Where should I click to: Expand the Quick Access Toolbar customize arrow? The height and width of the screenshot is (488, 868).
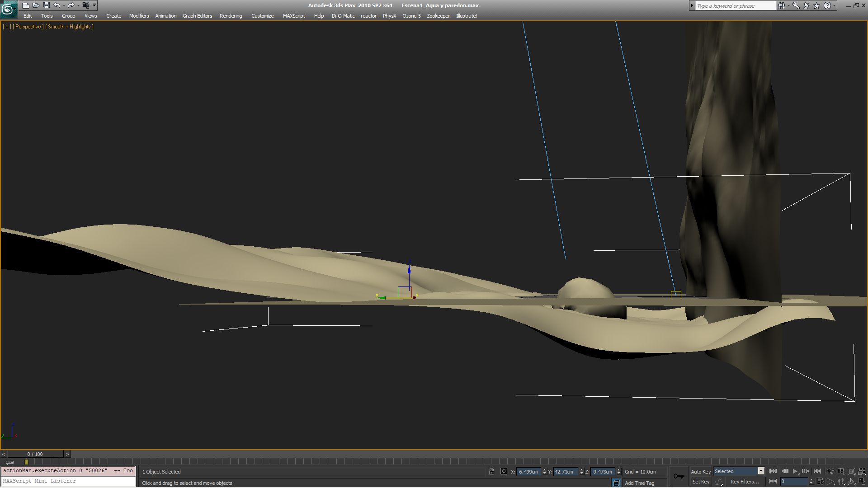pyautogui.click(x=94, y=5)
